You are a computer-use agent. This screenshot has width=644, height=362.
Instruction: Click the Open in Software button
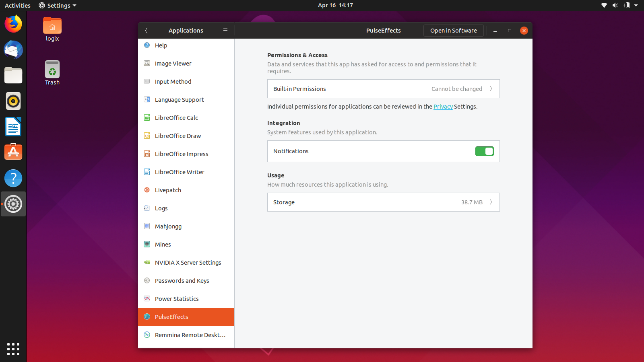tap(453, 30)
